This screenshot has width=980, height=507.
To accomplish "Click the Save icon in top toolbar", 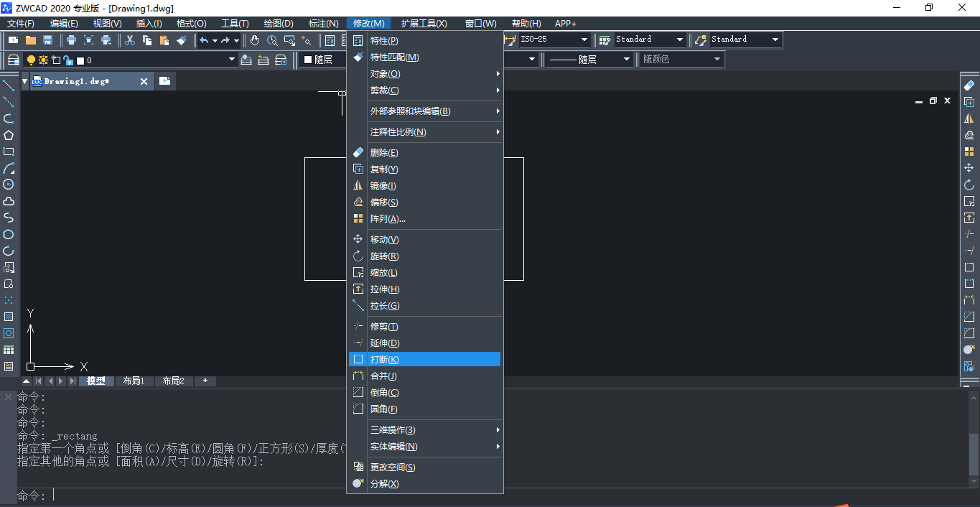I will pos(48,40).
